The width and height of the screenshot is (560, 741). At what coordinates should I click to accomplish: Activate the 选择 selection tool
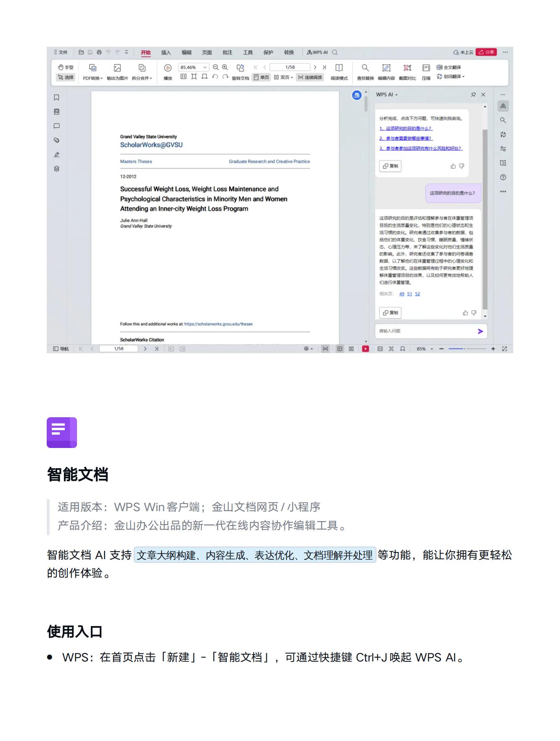click(66, 77)
